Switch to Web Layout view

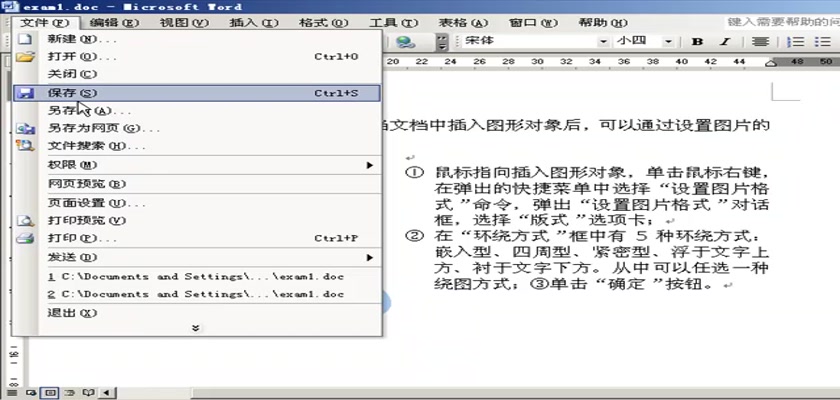tap(31, 393)
